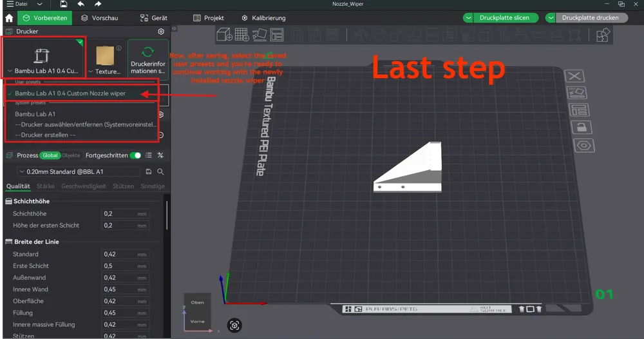
Task: Click the Arrange all objects toolbar icon
Action: pyautogui.click(x=277, y=35)
